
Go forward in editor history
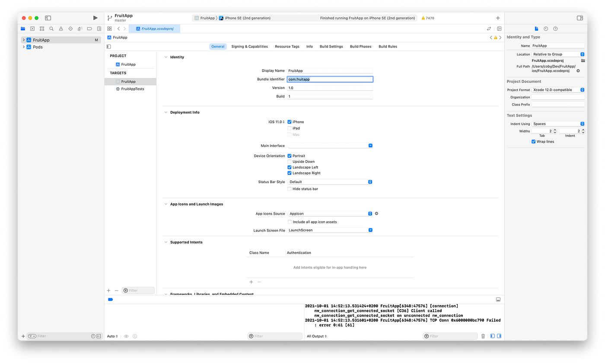pyautogui.click(x=125, y=28)
